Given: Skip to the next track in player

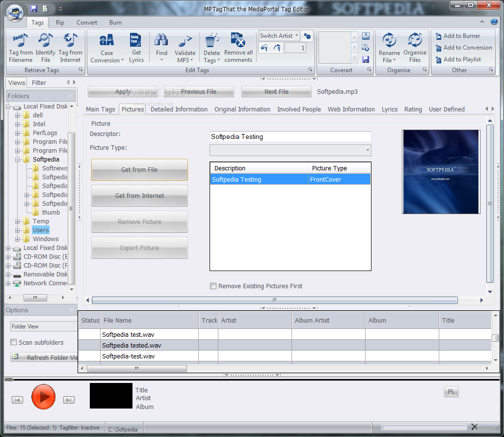Looking at the screenshot, I should point(69,400).
